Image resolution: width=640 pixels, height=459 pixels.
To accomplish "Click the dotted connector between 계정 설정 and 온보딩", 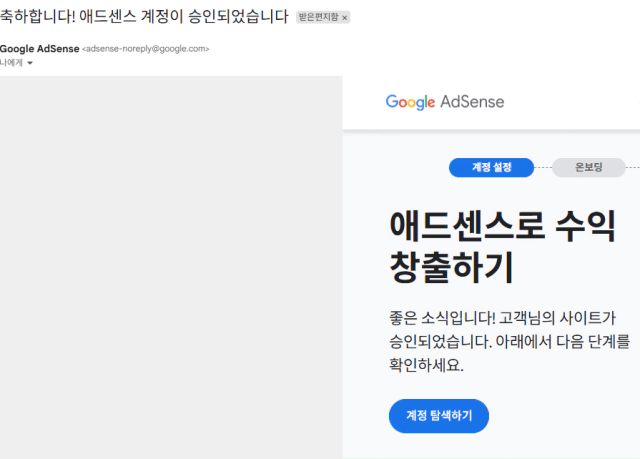I will (x=543, y=167).
